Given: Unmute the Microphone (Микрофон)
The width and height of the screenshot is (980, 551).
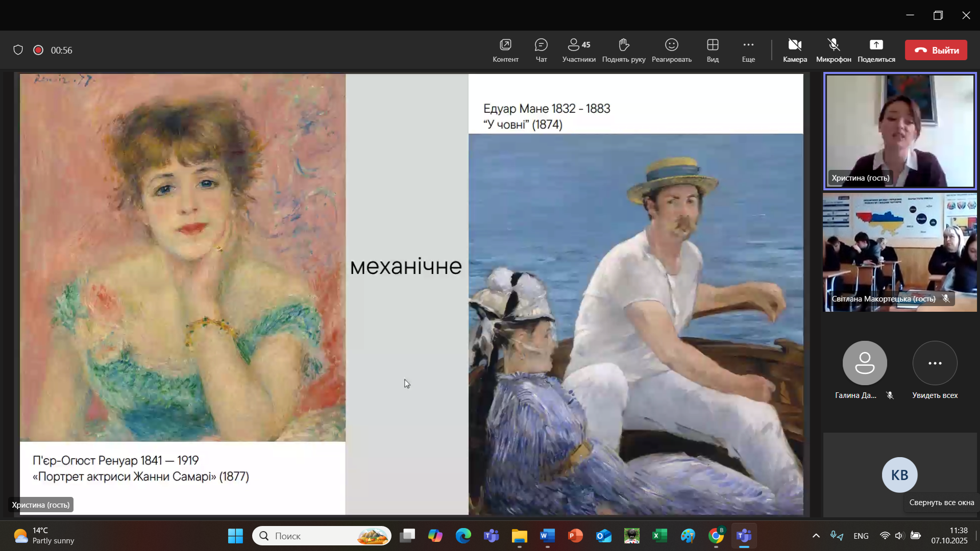Looking at the screenshot, I should point(834,45).
